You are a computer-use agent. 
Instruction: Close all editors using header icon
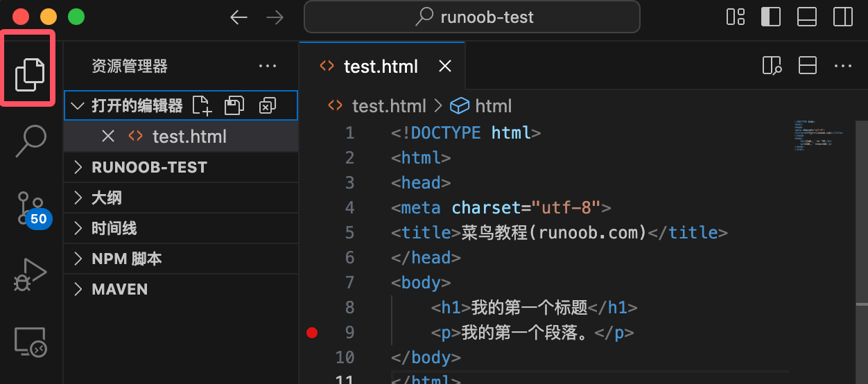tap(267, 105)
